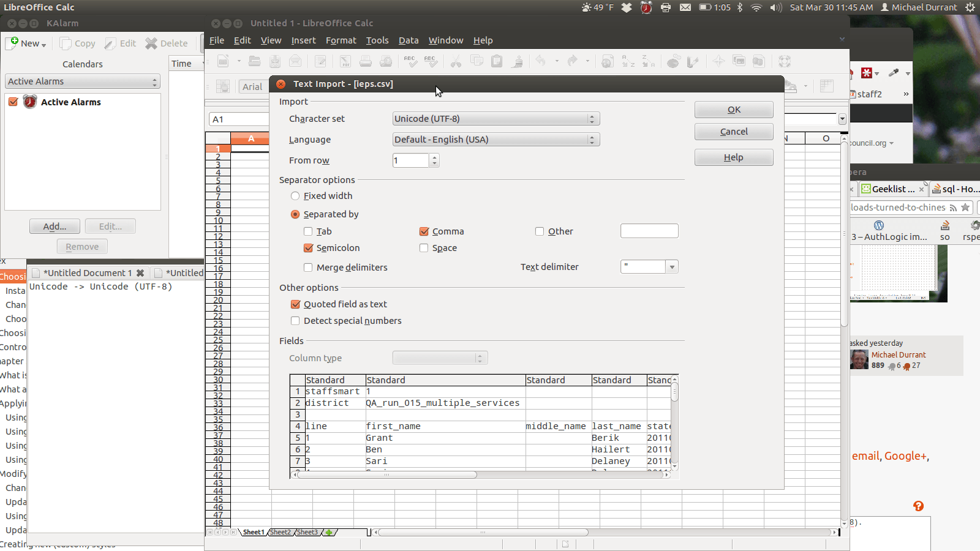Open the File menu in Calc

[x=217, y=40]
